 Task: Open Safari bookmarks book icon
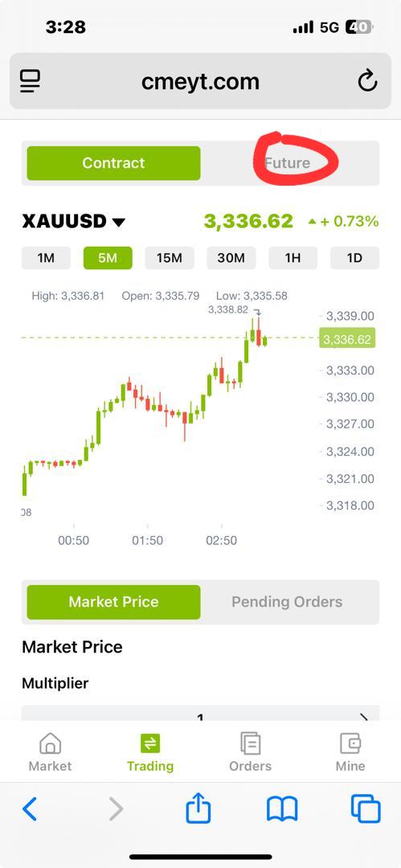(282, 809)
